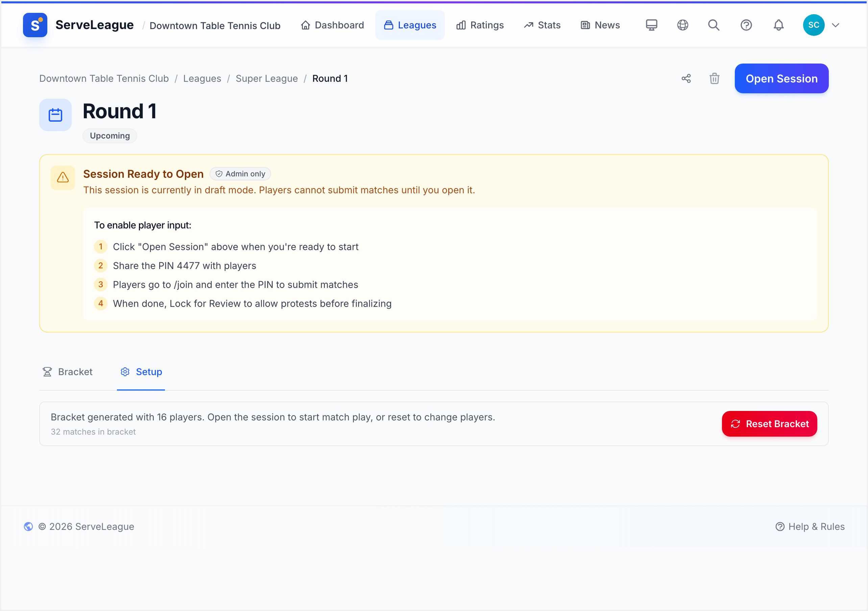Click the club name in header
This screenshot has height=611, width=868.
(x=215, y=25)
